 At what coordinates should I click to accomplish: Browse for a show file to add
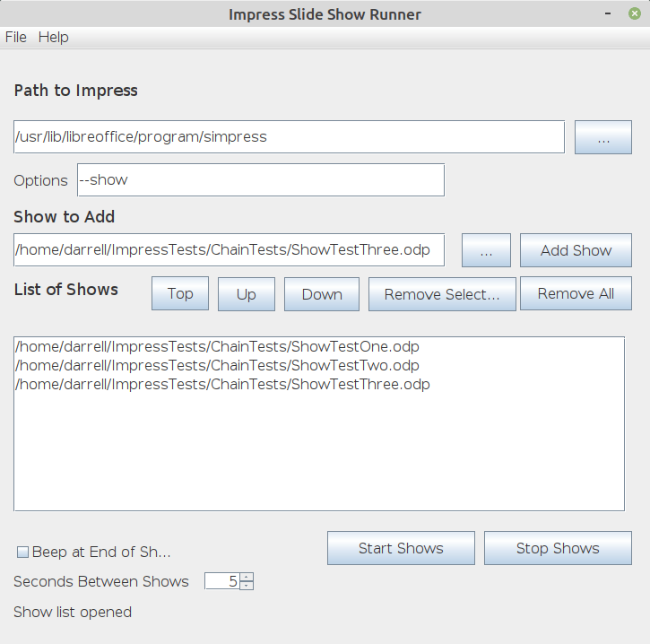pos(486,250)
